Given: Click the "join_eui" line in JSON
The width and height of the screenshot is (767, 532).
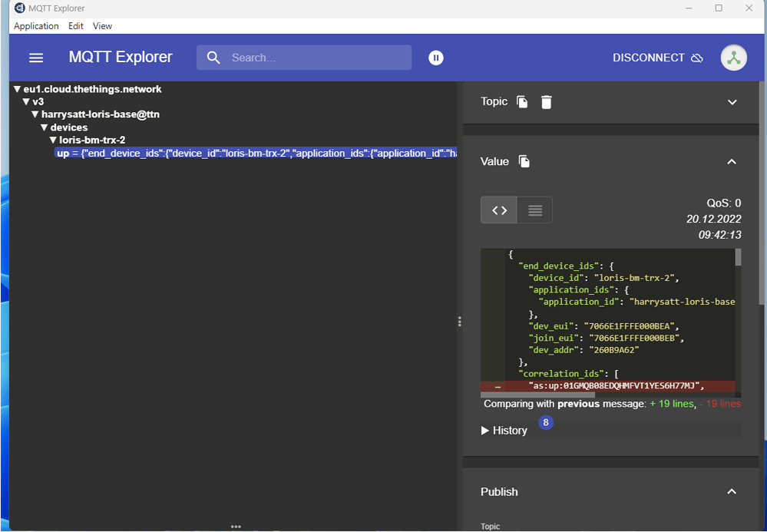Looking at the screenshot, I should pyautogui.click(x=606, y=338).
